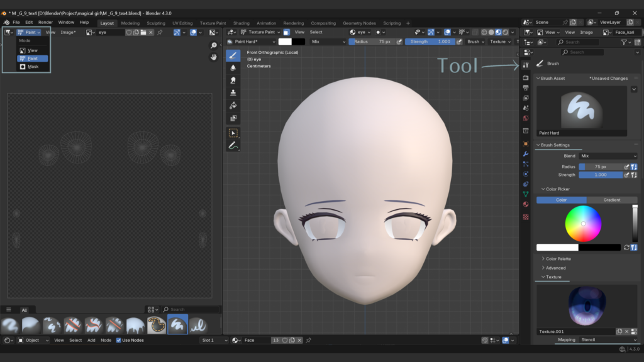This screenshot has width=644, height=362.
Task: Open the Render menu in the top bar
Action: pyautogui.click(x=45, y=22)
